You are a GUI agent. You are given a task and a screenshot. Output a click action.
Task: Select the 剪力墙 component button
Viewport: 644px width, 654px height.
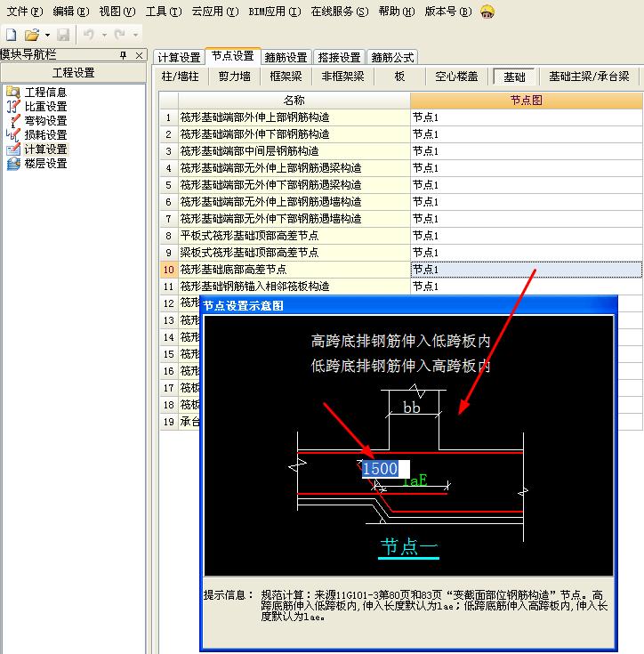(x=234, y=77)
